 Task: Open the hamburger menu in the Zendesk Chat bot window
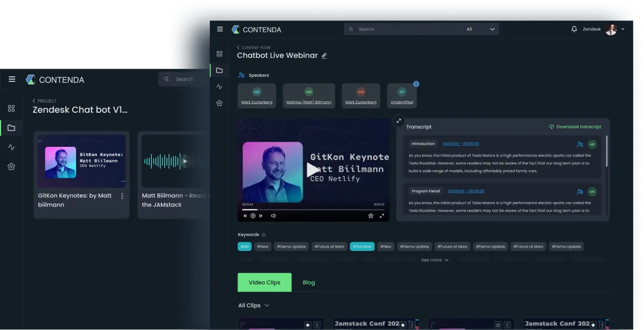(12, 79)
